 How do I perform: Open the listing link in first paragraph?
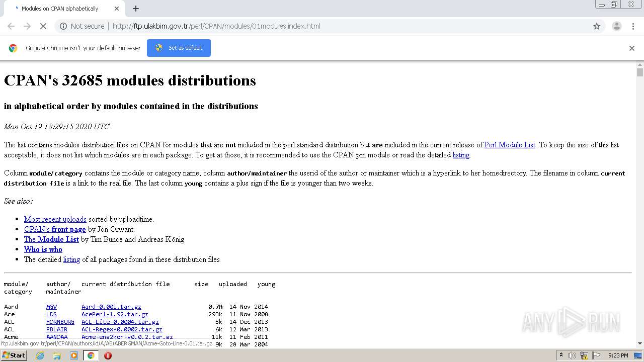[x=461, y=155]
